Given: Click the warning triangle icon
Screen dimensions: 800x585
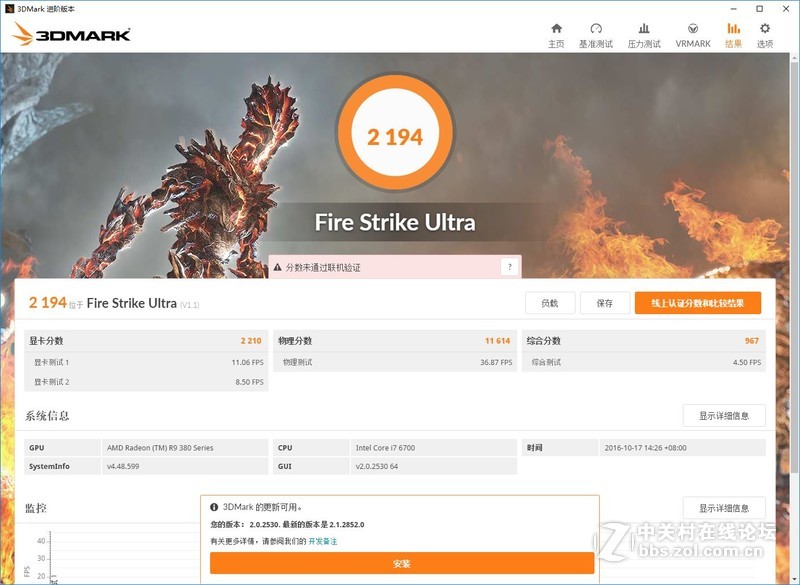Looking at the screenshot, I should coord(278,267).
